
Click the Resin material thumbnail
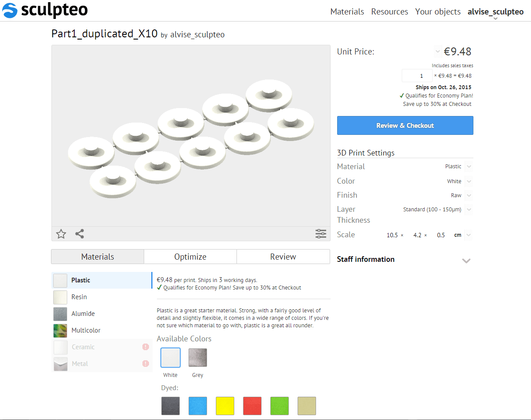coord(60,297)
